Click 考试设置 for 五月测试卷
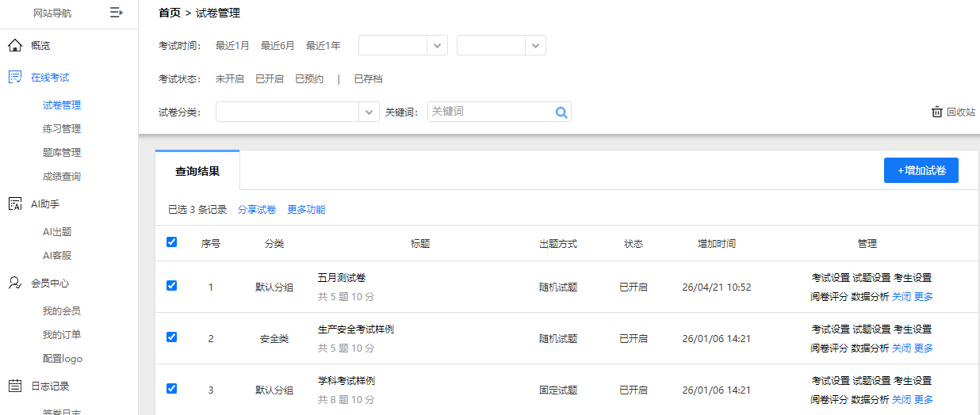This screenshot has height=415, width=980. (830, 278)
